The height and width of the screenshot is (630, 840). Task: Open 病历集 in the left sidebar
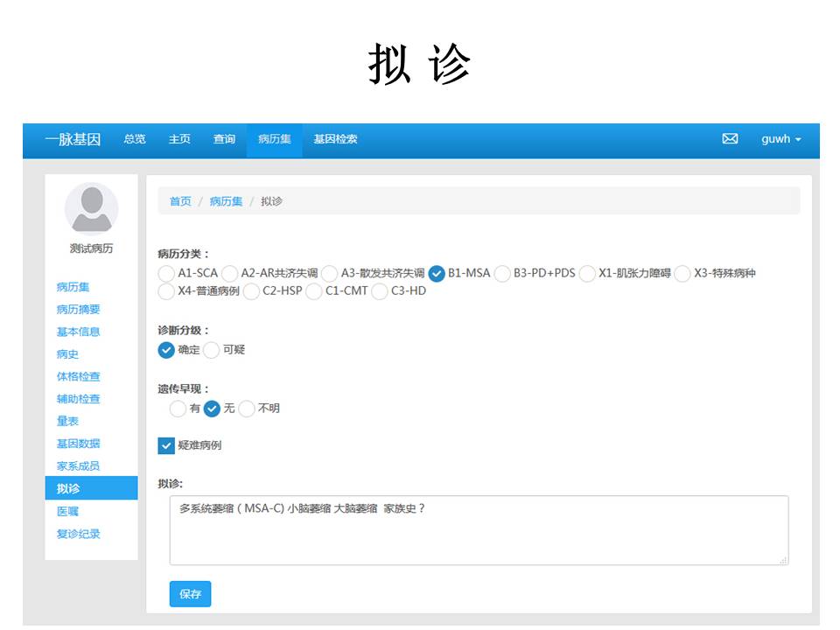point(73,287)
